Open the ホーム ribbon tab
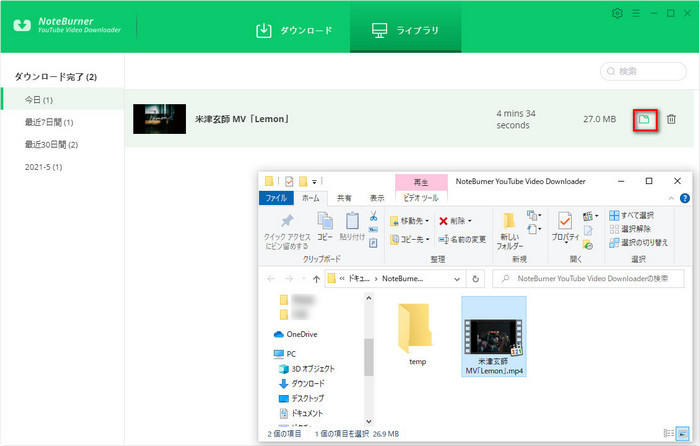Screen dimensions: 700x446 310,198
